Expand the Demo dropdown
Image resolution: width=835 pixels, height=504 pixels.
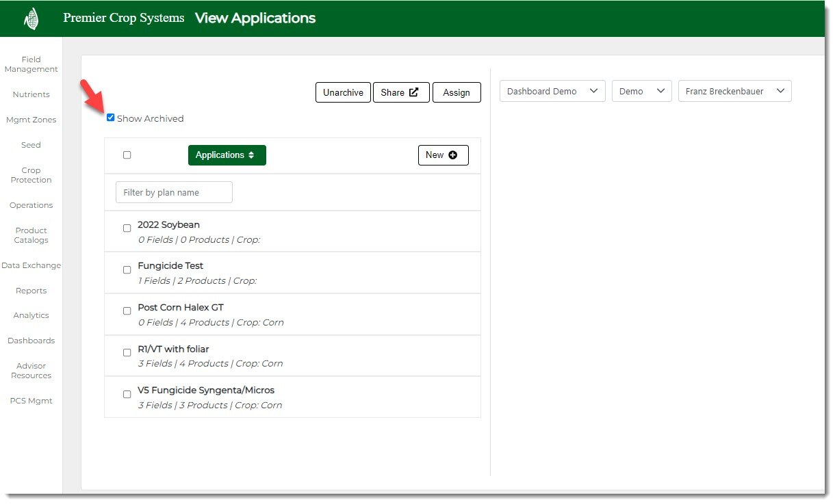click(641, 92)
